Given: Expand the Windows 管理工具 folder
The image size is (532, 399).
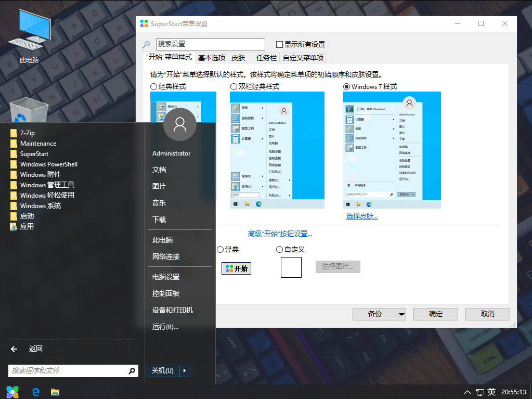Looking at the screenshot, I should pyautogui.click(x=42, y=185).
